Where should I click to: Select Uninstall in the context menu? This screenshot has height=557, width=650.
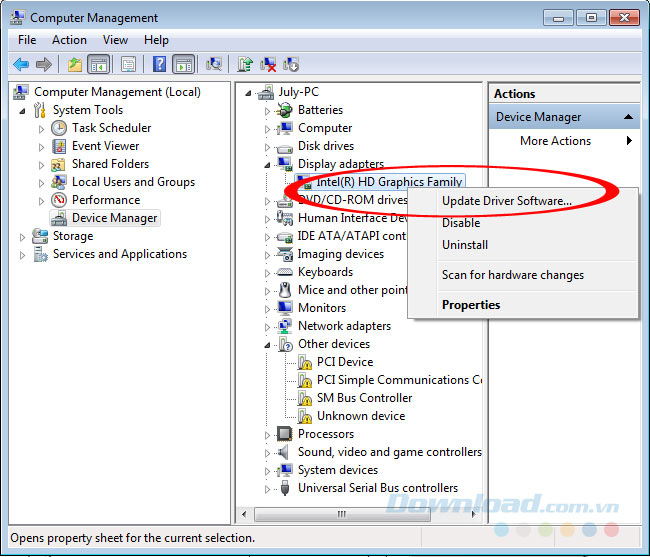coord(464,245)
